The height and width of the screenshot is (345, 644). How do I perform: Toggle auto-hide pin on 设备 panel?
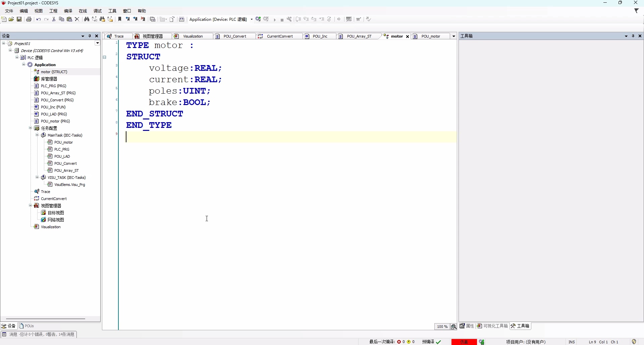90,36
